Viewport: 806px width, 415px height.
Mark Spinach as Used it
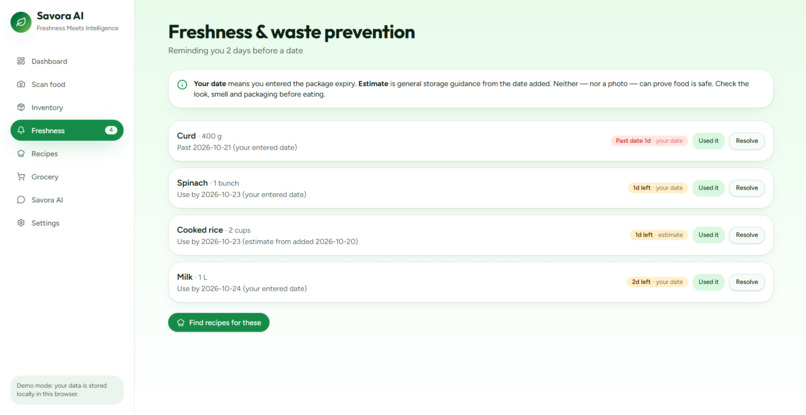[708, 188]
